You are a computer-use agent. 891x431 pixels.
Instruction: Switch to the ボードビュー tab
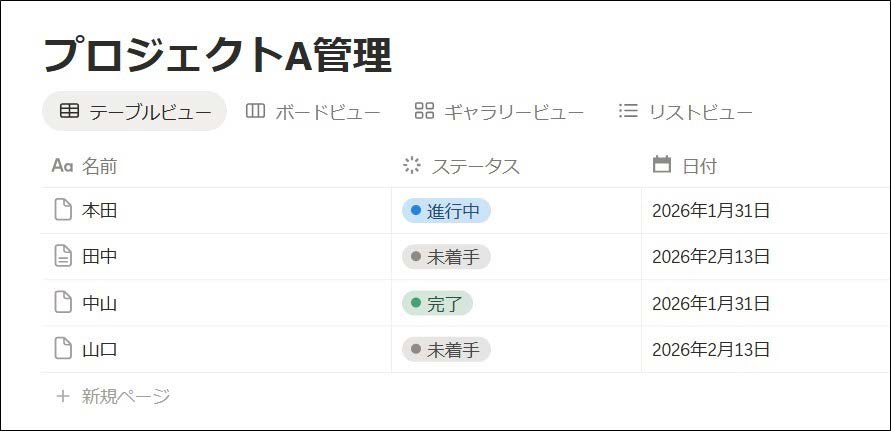[313, 111]
